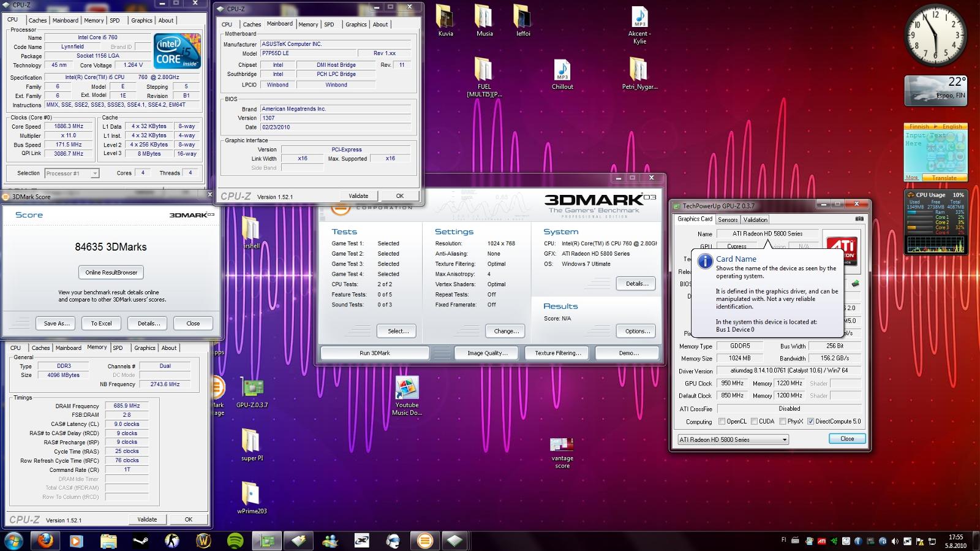Open Steam from the taskbar

click(x=140, y=541)
